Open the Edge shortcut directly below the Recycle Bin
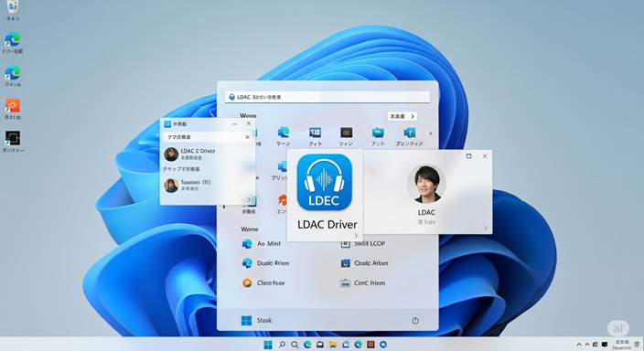This screenshot has height=351, width=644. pyautogui.click(x=13, y=40)
